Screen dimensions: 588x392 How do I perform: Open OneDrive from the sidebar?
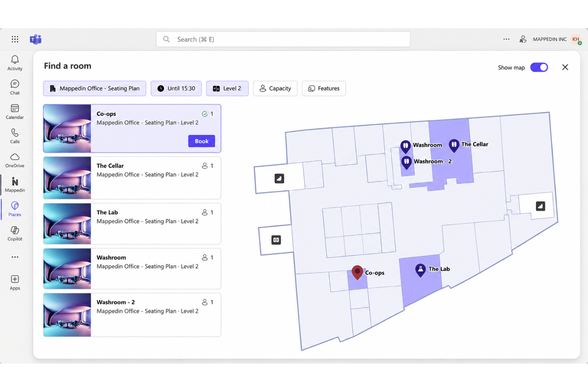point(15,160)
